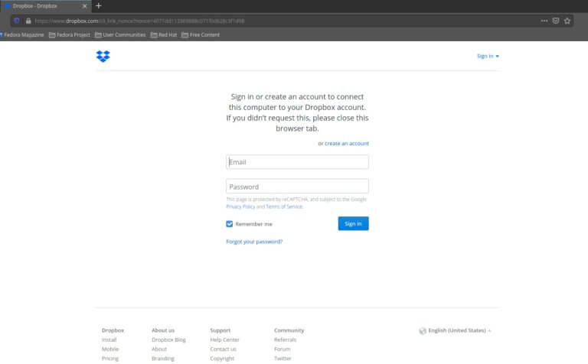
Task: Select the Dropbox - Dropbox tab
Action: pos(46,6)
